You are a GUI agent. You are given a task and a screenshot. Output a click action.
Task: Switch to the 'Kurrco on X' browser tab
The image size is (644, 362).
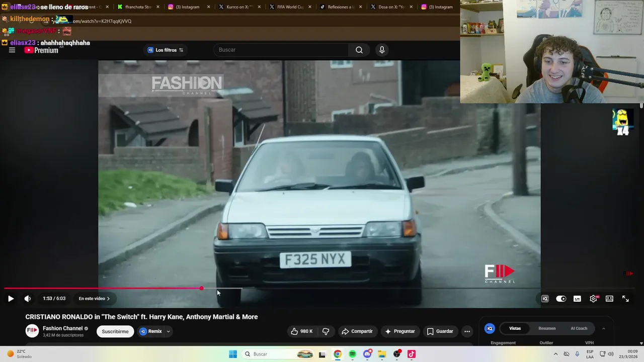239,7
